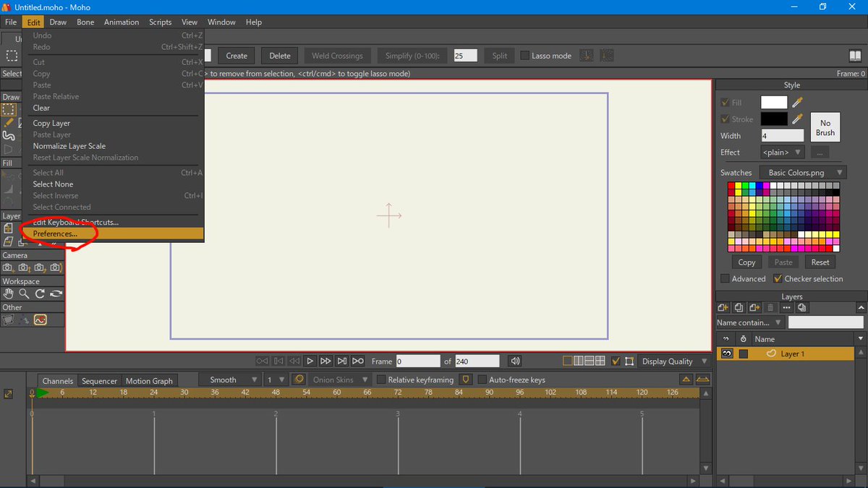Click the New Layer icon in Layers panel

[723, 308]
